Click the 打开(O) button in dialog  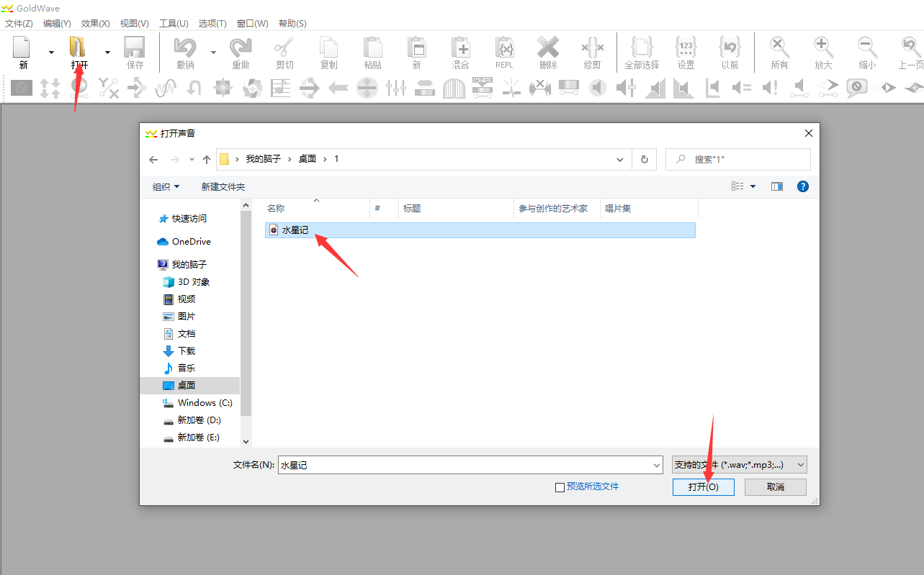pos(703,487)
